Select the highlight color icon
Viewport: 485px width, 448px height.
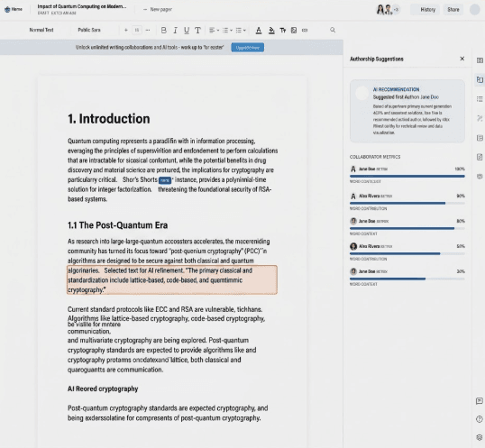coord(271,30)
